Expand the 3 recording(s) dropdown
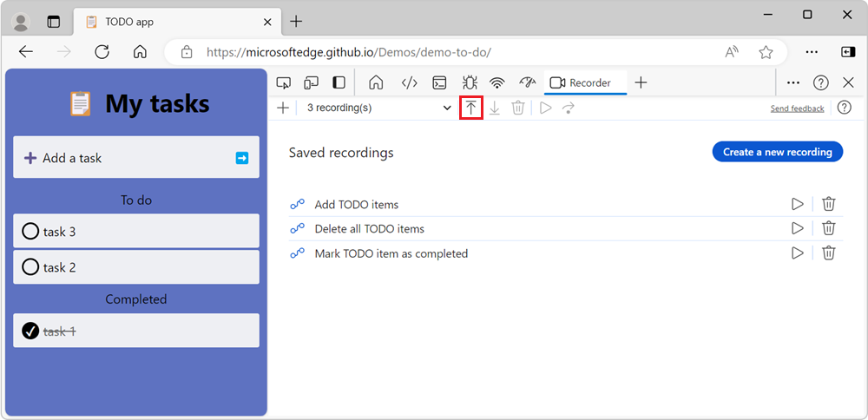This screenshot has height=420, width=868. [x=379, y=108]
